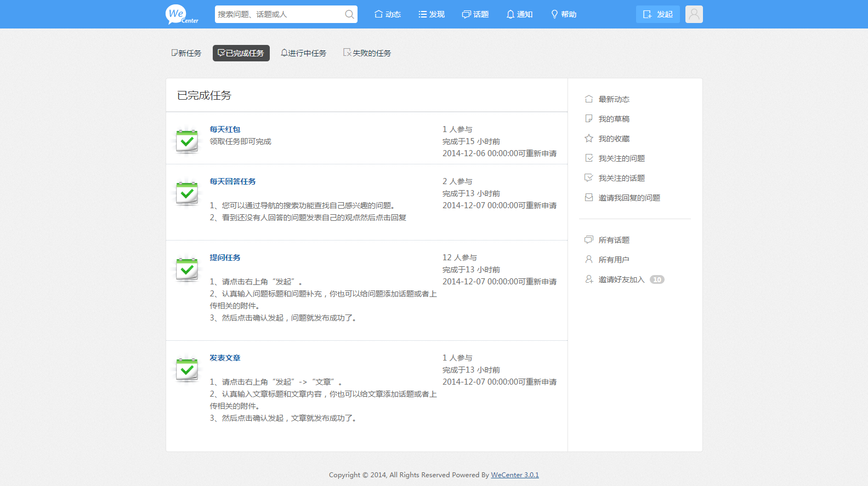This screenshot has height=486, width=868.
Task: Click the home icon beside 最新动态
Action: coord(589,99)
